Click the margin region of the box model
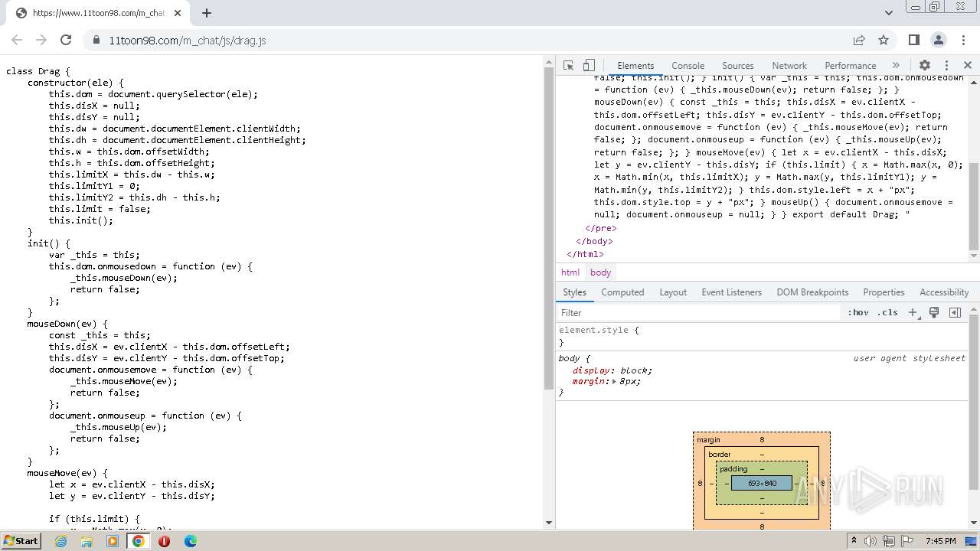Viewport: 980px width, 551px height. 762,440
